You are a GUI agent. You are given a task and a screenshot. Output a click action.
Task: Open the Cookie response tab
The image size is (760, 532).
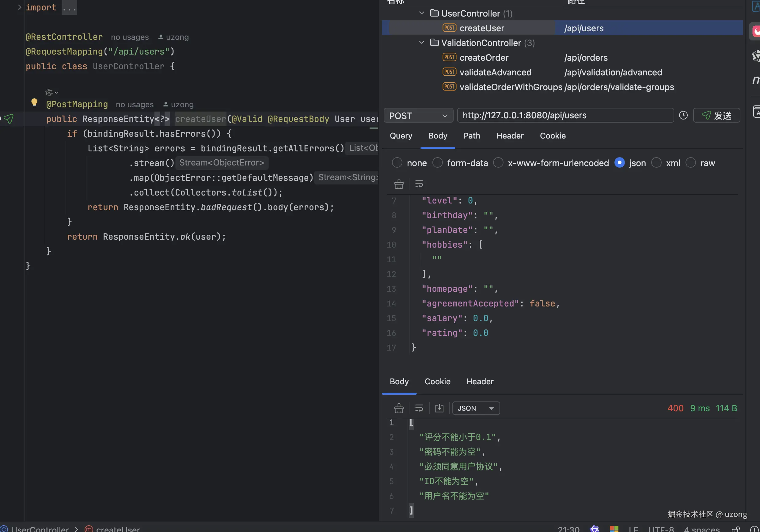pos(437,381)
